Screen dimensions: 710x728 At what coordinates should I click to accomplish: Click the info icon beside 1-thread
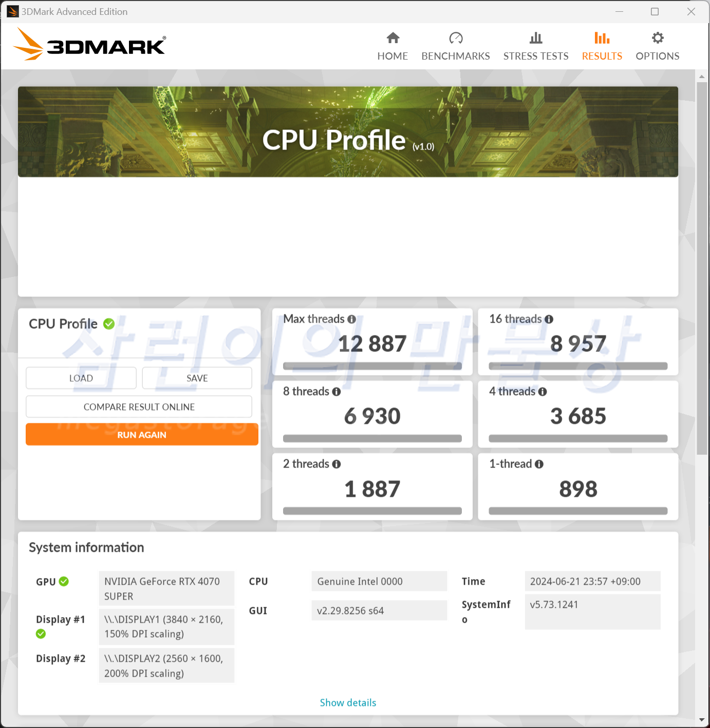click(x=539, y=464)
